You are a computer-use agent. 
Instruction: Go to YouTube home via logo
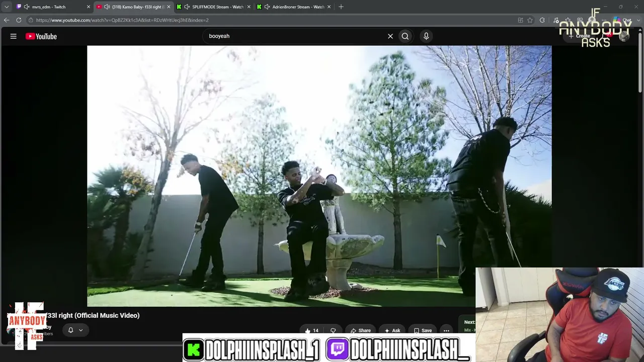tap(41, 36)
